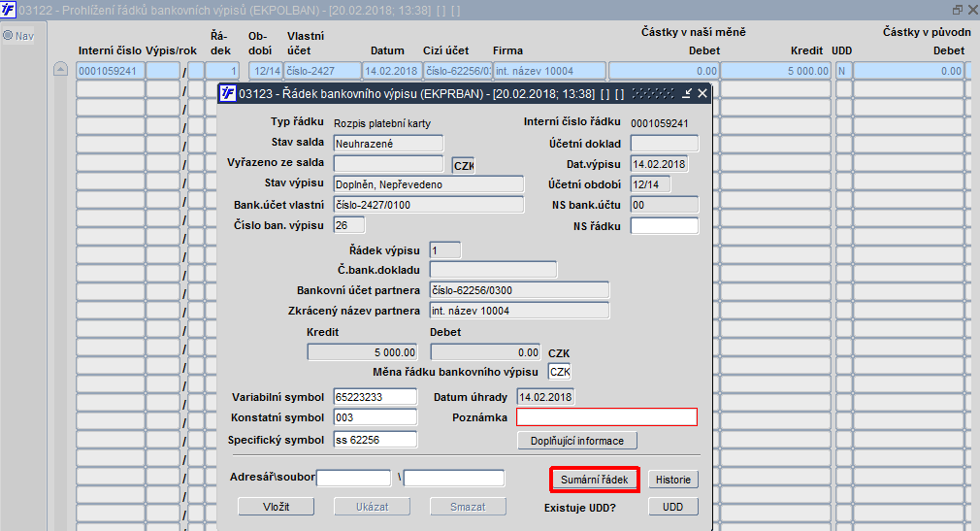This screenshot has height=531, width=980.
Task: Open the Sumární řádek view
Action: 595,480
